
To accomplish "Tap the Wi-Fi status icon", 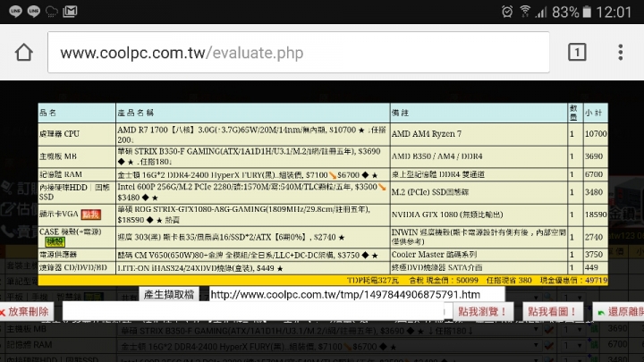I will [524, 11].
